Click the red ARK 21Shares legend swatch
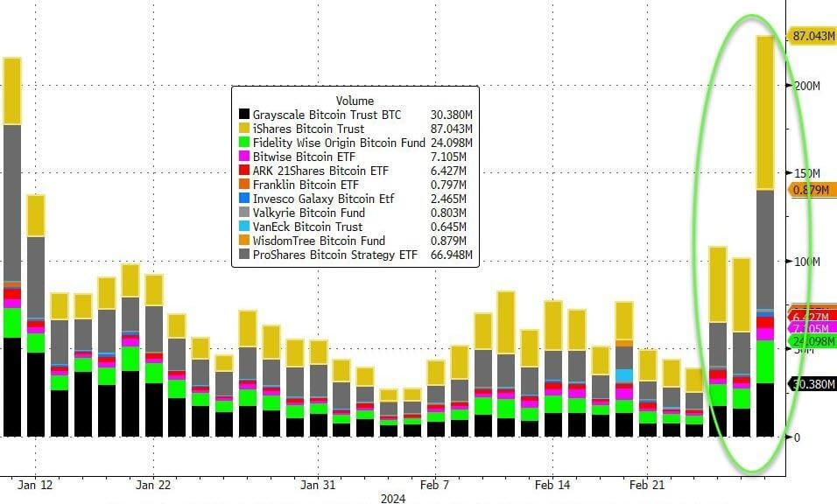This screenshot has width=837, height=504. 244,170
